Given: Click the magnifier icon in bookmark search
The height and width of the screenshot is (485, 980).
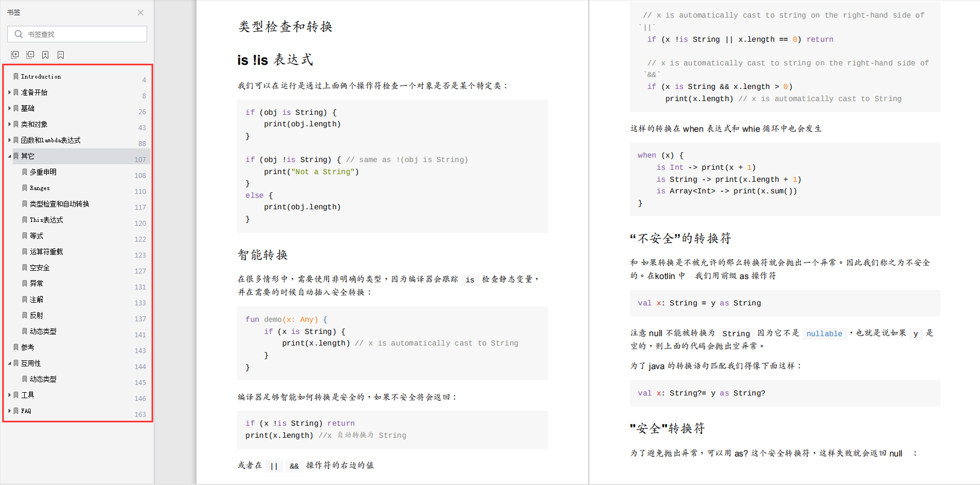Looking at the screenshot, I should coord(19,34).
